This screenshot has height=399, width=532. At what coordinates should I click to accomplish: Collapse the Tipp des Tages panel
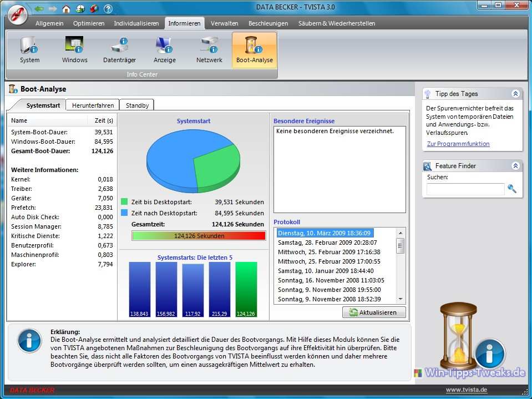click(x=515, y=94)
